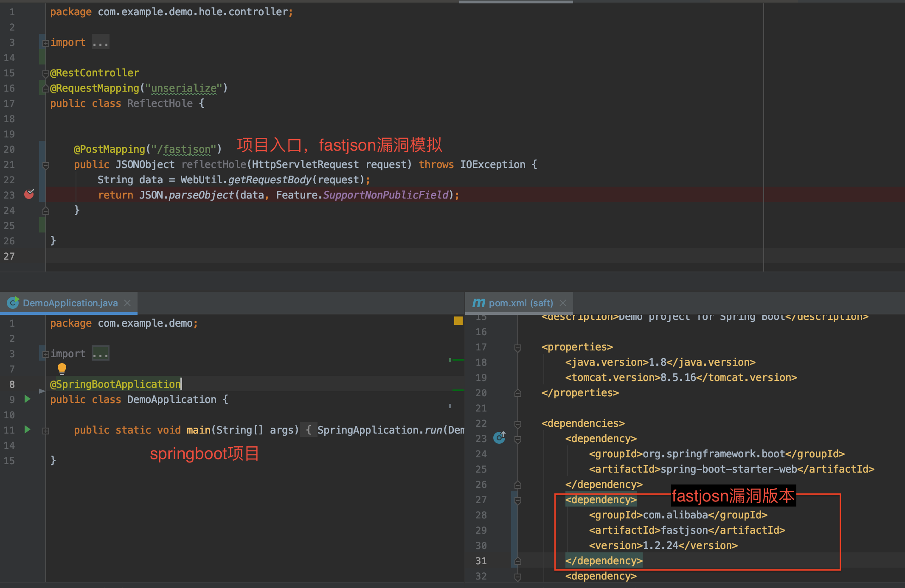The height and width of the screenshot is (588, 905).
Task: Expand imports in DemoApplication.java
Action: coord(46,354)
